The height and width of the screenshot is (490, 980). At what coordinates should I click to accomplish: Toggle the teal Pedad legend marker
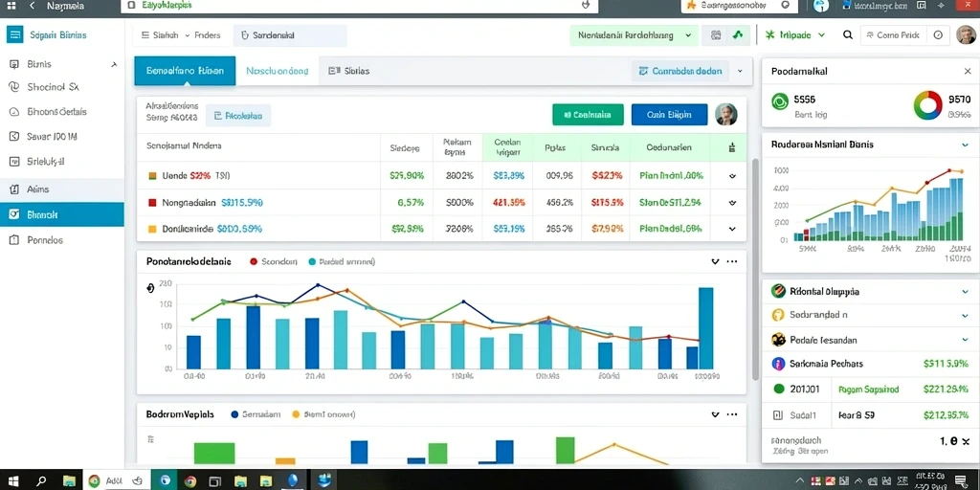click(x=312, y=262)
